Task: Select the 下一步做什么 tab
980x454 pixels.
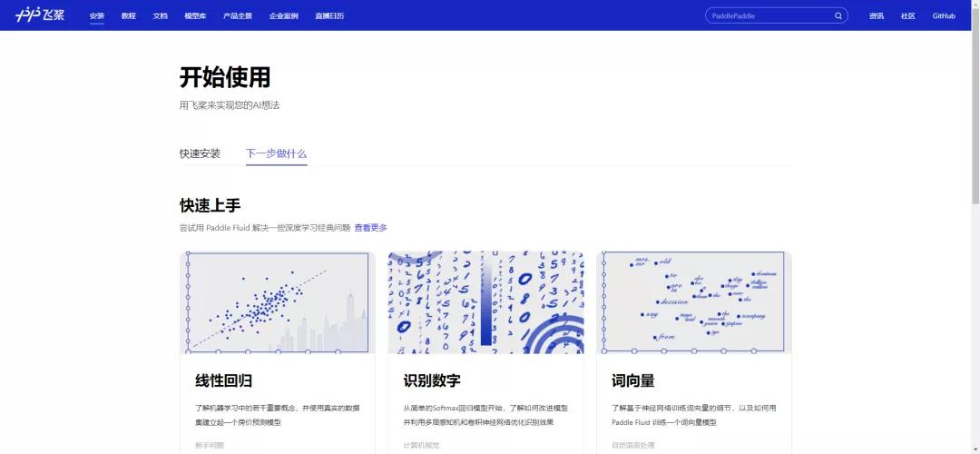Action: click(x=276, y=153)
